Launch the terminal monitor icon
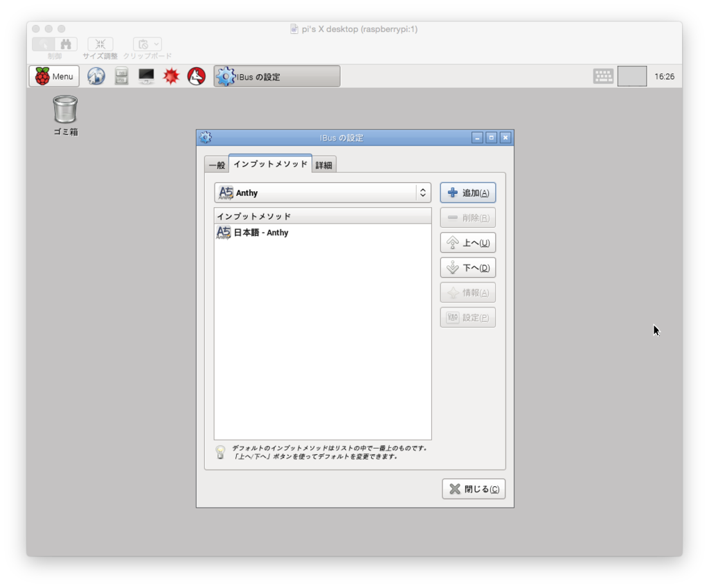Image resolution: width=709 pixels, height=588 pixels. coord(146,76)
